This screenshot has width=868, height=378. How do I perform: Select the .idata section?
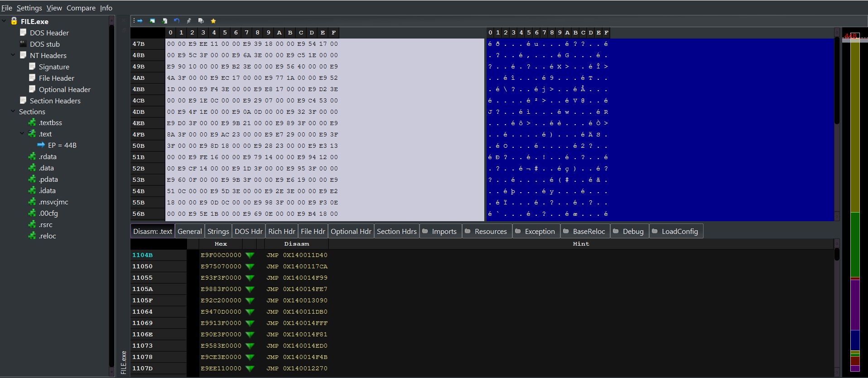pyautogui.click(x=47, y=190)
